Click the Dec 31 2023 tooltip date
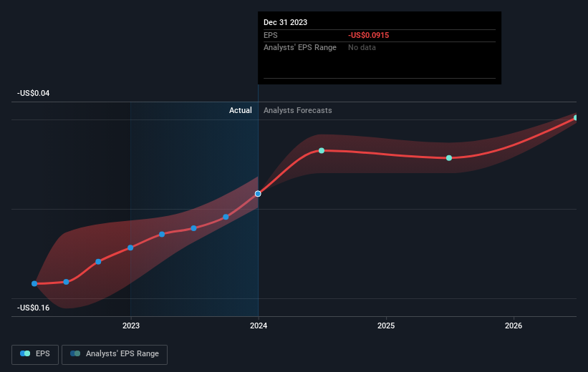The image size is (588, 372). (285, 22)
